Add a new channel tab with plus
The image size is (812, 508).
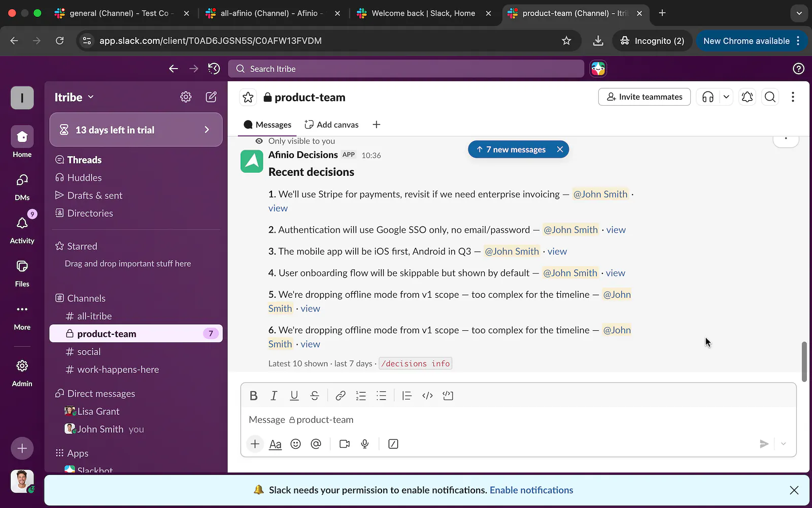pos(377,124)
